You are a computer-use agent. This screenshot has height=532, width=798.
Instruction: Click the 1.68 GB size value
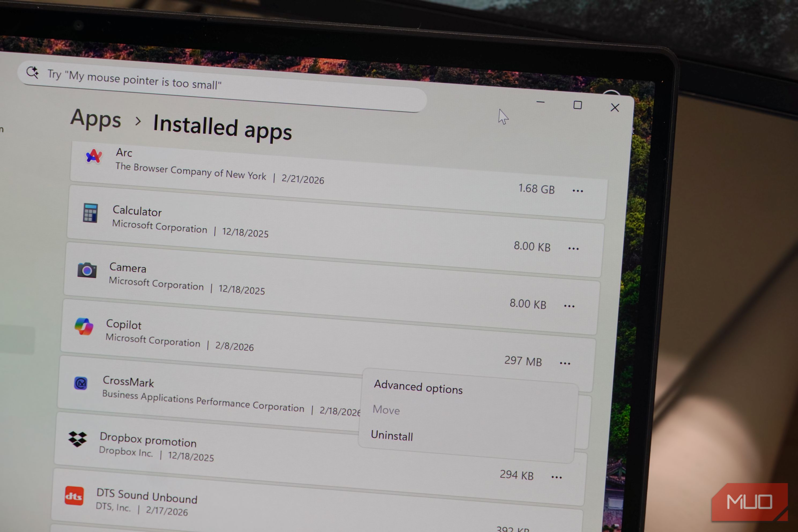(x=536, y=189)
